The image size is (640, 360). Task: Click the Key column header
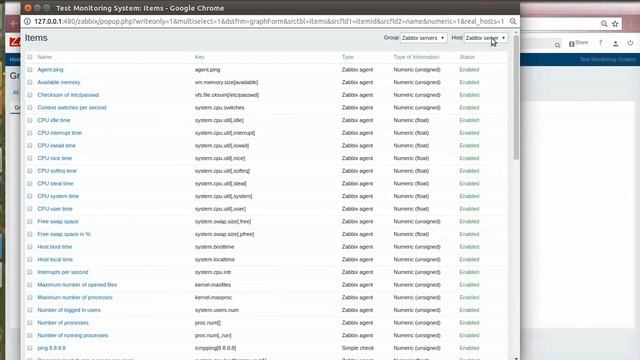(199, 57)
